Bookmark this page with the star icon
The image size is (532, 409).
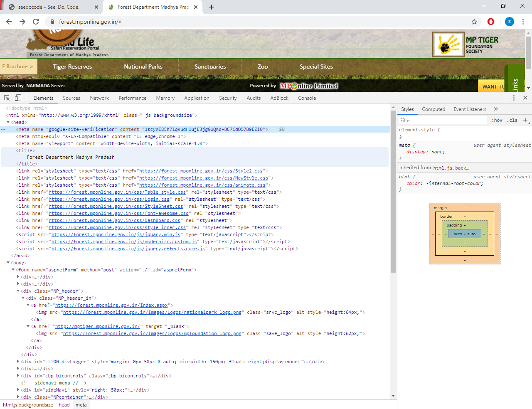pyautogui.click(x=474, y=22)
